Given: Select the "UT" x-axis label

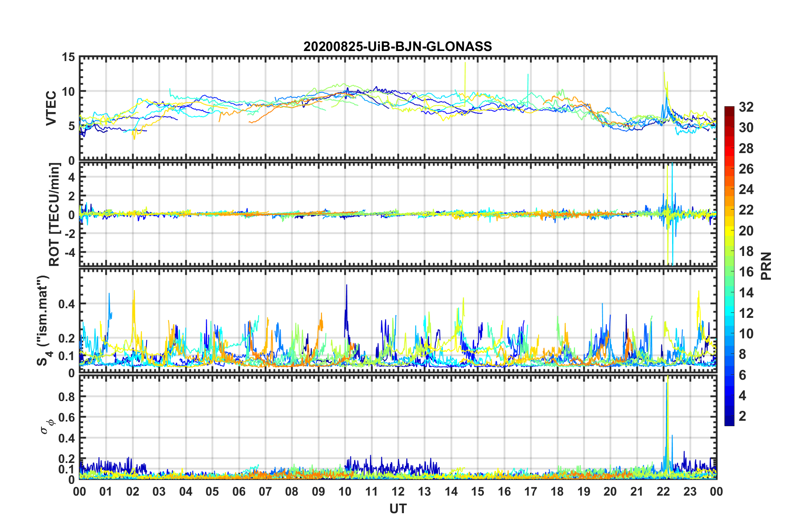Looking at the screenshot, I should (x=398, y=509).
